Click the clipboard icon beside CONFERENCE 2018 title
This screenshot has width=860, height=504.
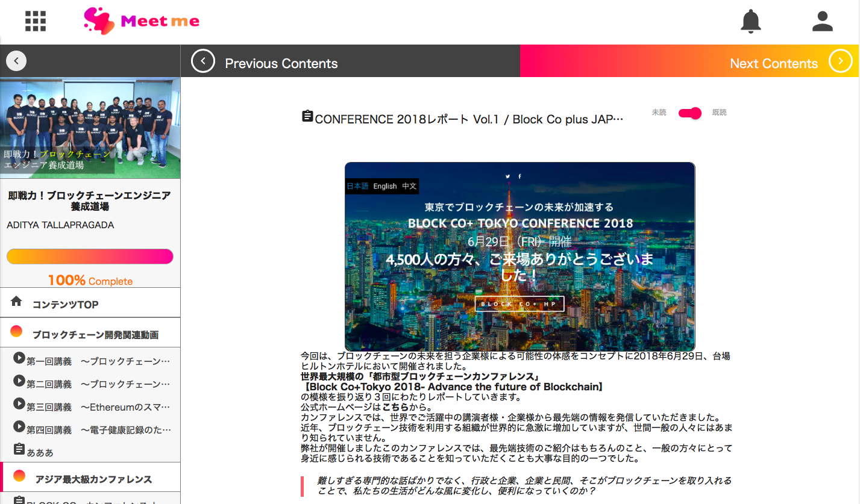pyautogui.click(x=307, y=117)
